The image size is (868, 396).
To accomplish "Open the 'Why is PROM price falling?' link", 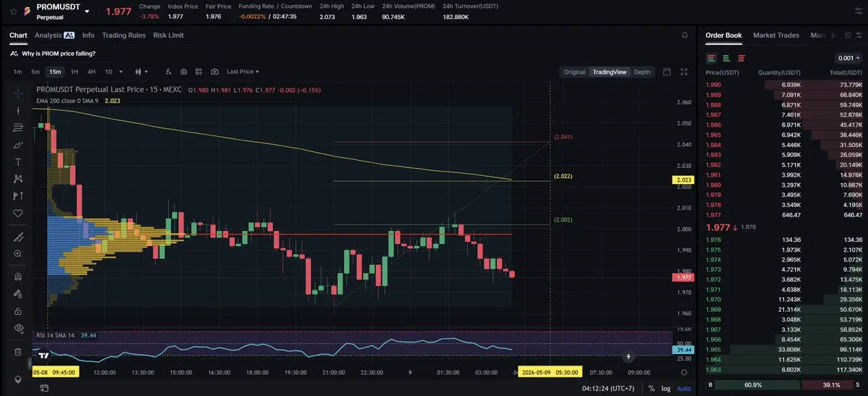I will coord(59,54).
